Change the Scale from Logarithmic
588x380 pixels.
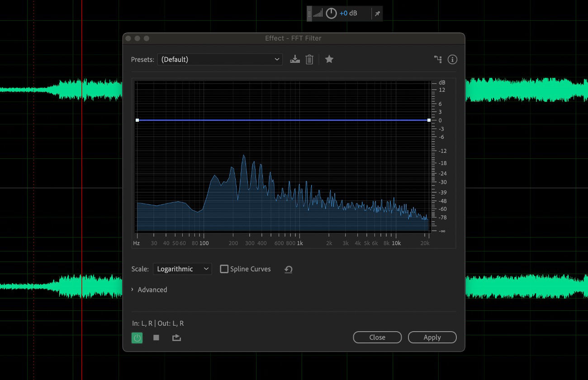click(182, 269)
